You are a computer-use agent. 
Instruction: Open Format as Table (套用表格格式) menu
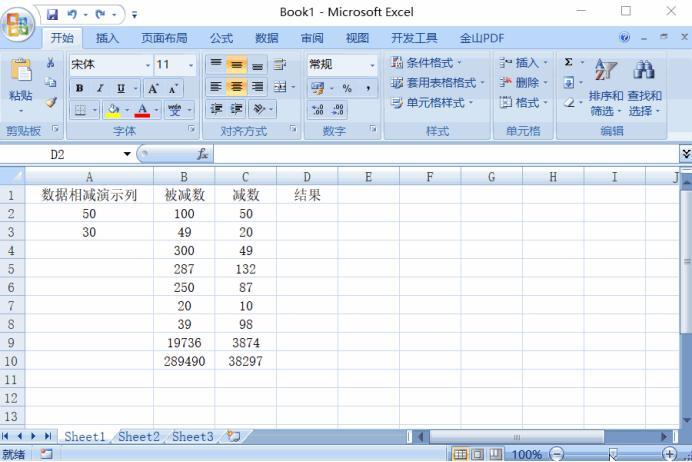(437, 83)
